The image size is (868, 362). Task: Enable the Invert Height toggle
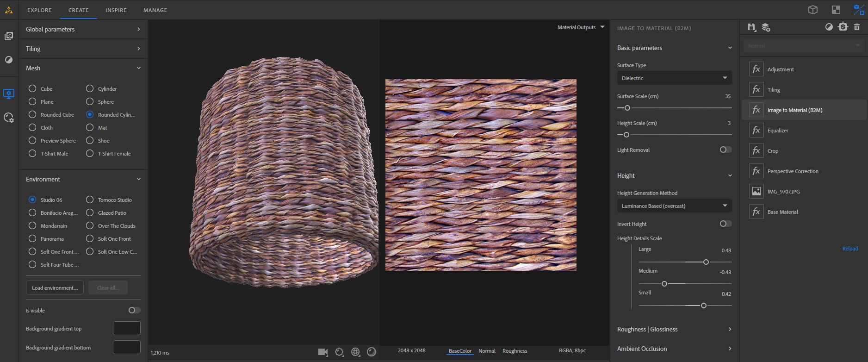[725, 224]
